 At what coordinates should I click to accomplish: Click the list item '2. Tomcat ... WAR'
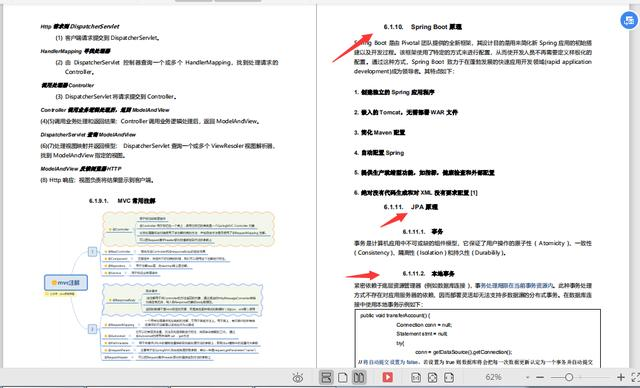pyautogui.click(x=406, y=112)
